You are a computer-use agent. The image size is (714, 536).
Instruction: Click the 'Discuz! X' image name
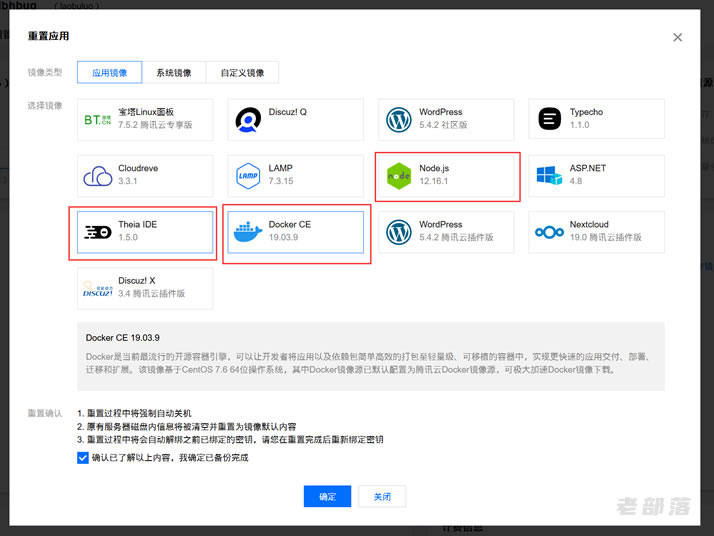click(137, 281)
